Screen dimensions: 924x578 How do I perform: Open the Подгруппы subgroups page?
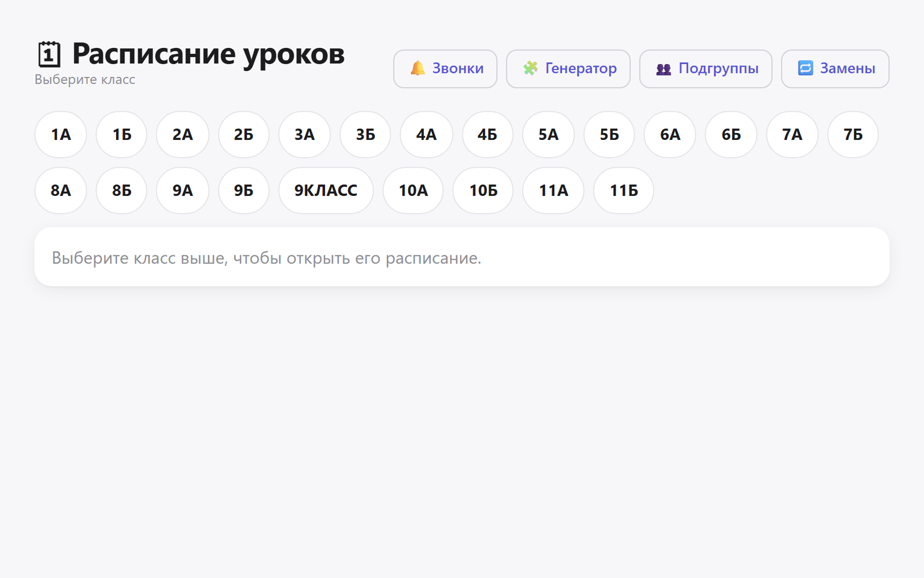coord(706,69)
